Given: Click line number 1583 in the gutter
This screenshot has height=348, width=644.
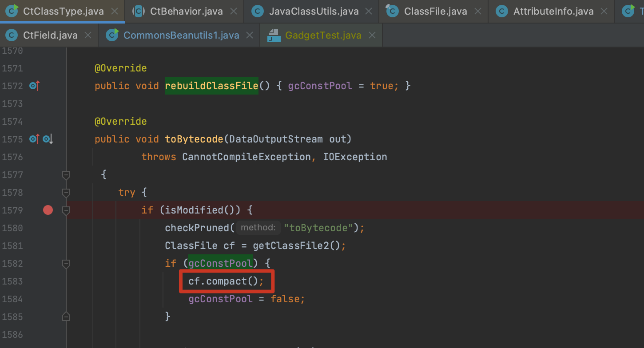Looking at the screenshot, I should pyautogui.click(x=12, y=281).
